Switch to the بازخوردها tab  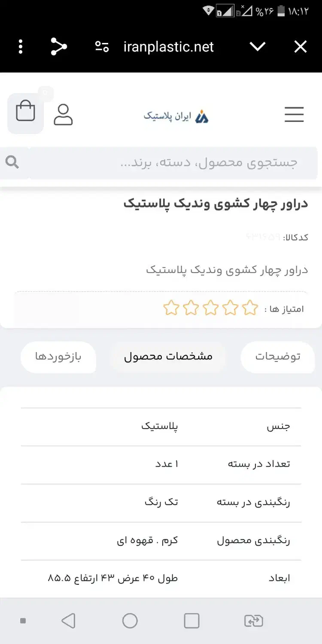[x=58, y=357]
